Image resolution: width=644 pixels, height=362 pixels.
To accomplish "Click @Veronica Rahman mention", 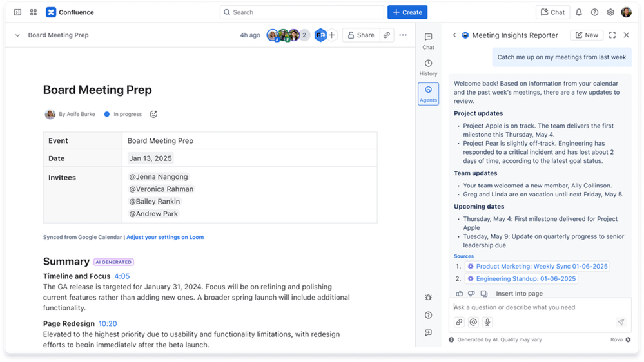I will pos(161,189).
